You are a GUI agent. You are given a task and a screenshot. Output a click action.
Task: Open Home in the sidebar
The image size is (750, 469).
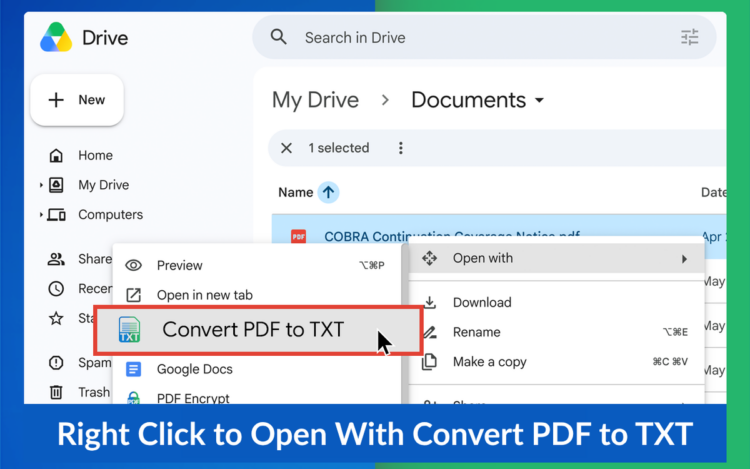[95, 155]
